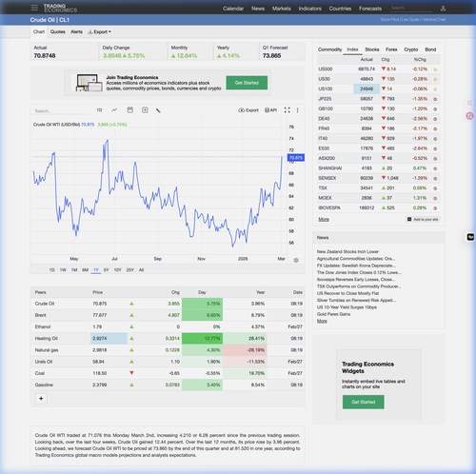
Task: Open the Heating Oil peer link
Action: (47, 338)
